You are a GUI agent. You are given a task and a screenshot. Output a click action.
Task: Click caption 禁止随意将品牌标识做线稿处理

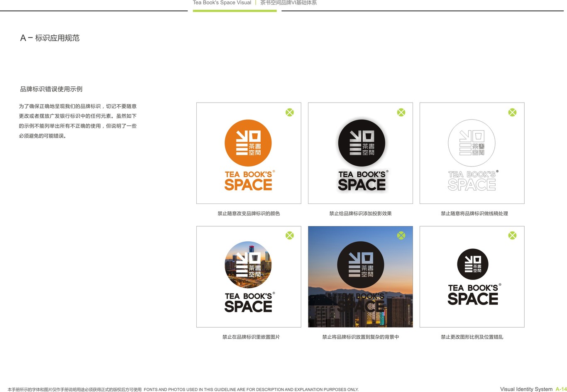click(474, 213)
